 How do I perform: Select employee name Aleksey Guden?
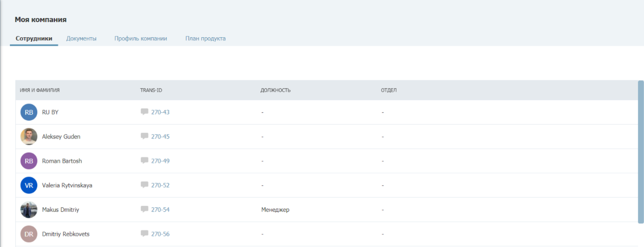point(61,137)
